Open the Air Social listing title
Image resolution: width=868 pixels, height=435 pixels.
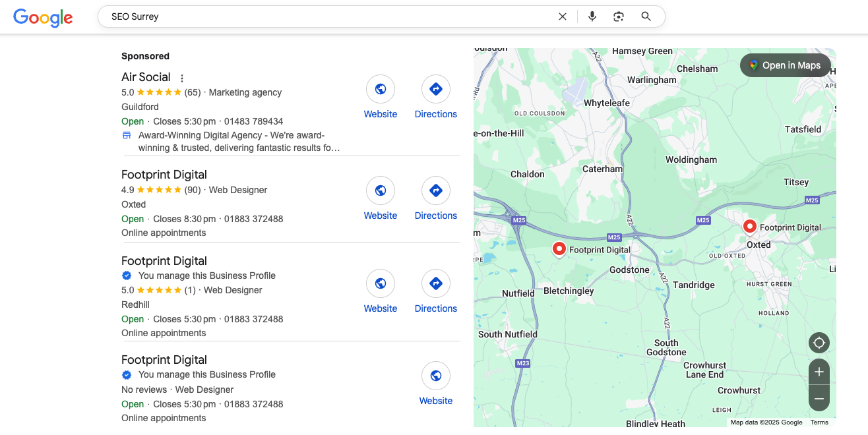coord(146,77)
